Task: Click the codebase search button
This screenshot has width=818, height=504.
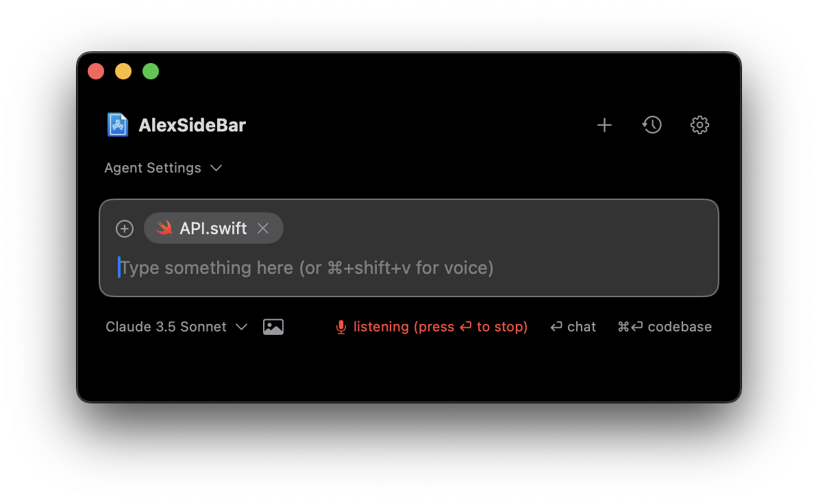Action: tap(664, 327)
